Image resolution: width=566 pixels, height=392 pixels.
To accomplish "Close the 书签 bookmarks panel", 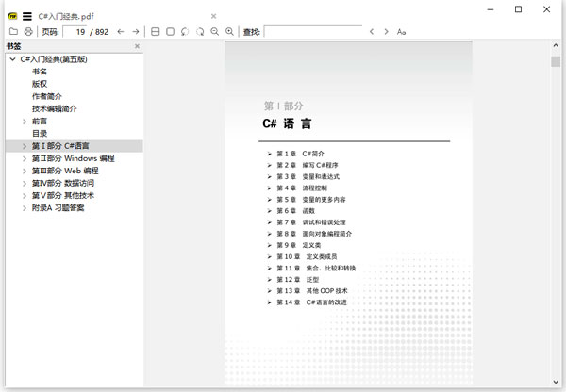I will [x=137, y=46].
